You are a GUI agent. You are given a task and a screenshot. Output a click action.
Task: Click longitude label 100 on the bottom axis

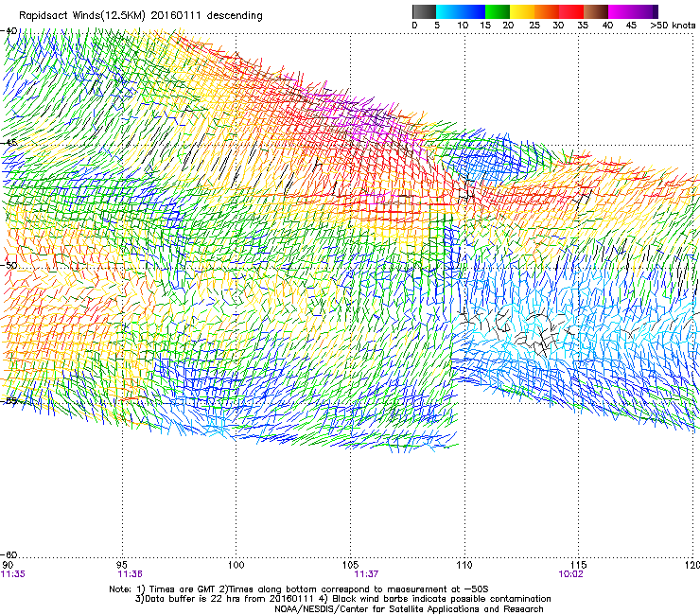pyautogui.click(x=236, y=566)
